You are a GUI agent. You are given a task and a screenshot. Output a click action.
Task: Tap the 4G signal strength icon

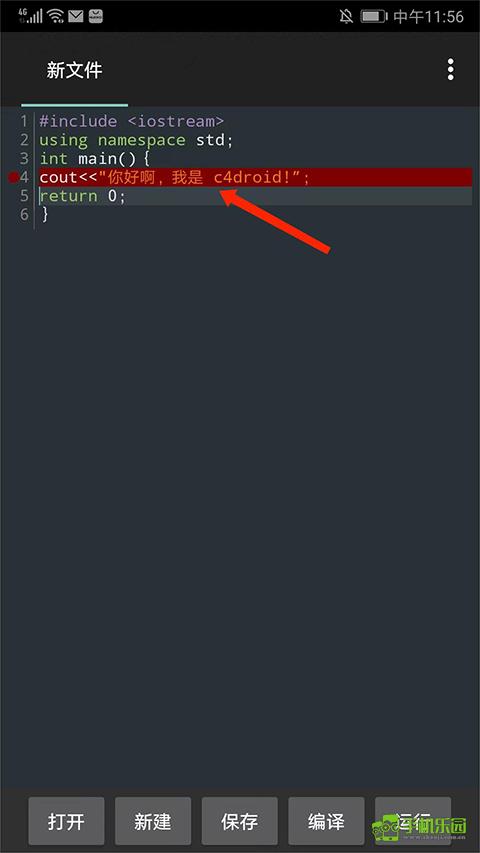pyautogui.click(x=30, y=16)
